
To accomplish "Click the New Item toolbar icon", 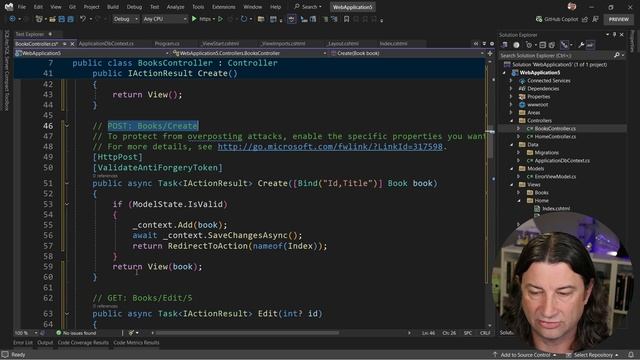I will (39, 19).
